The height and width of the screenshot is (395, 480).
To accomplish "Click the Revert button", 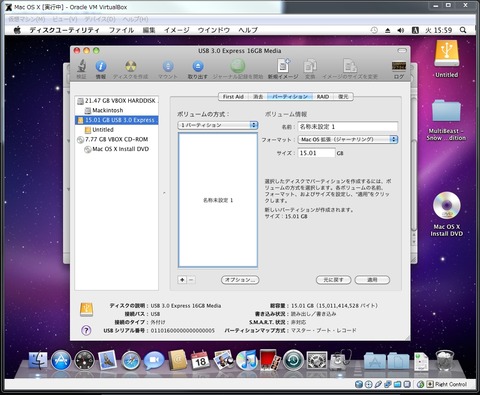I will (333, 280).
